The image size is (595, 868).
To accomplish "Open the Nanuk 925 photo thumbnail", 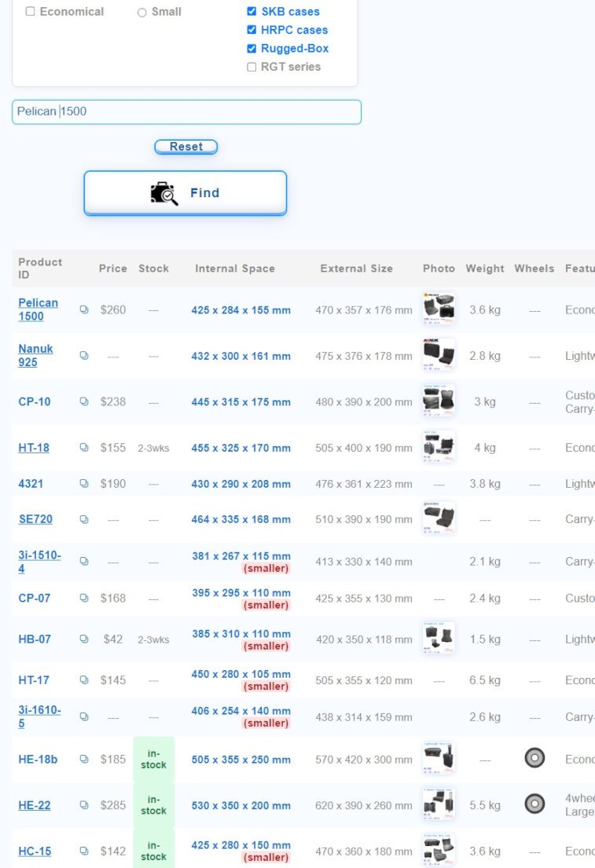I will (x=438, y=354).
